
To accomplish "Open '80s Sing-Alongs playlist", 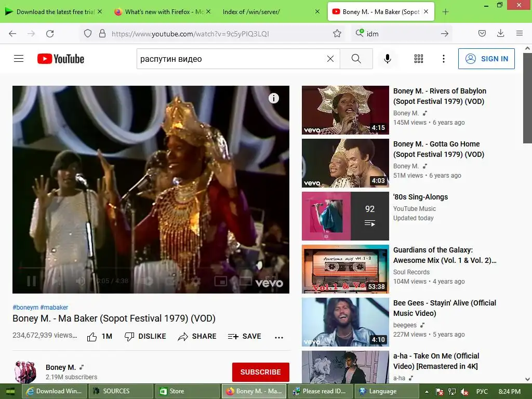I will 420,197.
